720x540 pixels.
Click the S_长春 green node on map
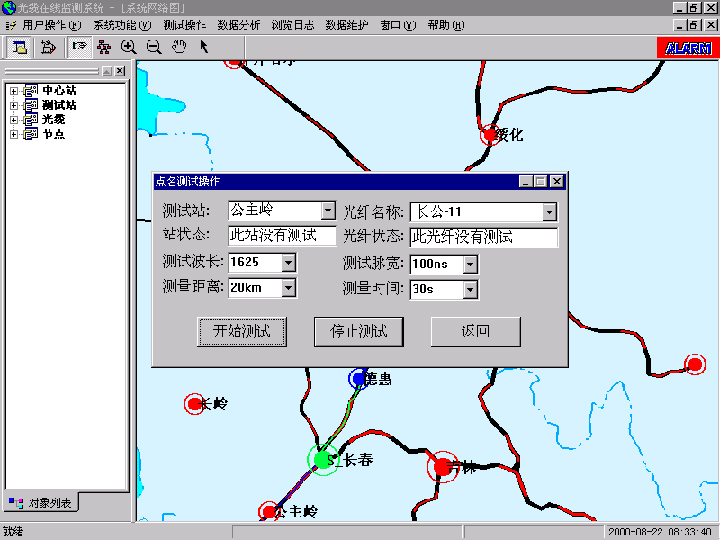pyautogui.click(x=323, y=460)
